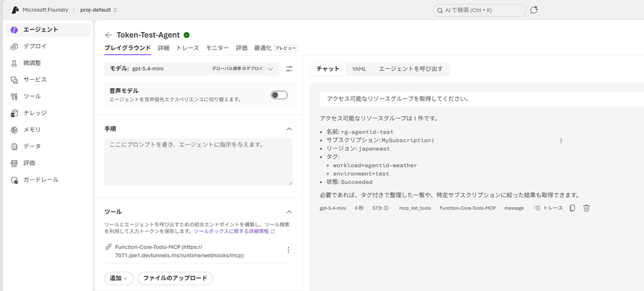Open the ツールボックスに関する詳細情報 link
644x291 pixels.
(x=234, y=231)
